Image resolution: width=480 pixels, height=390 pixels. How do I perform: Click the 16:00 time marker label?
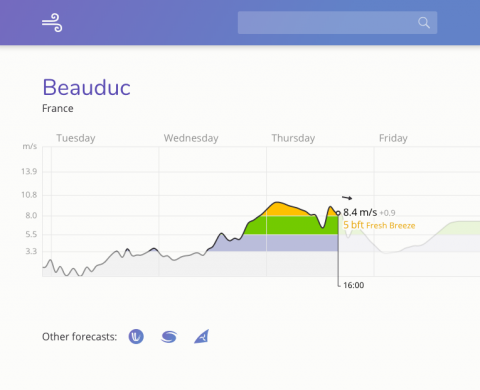click(x=354, y=285)
